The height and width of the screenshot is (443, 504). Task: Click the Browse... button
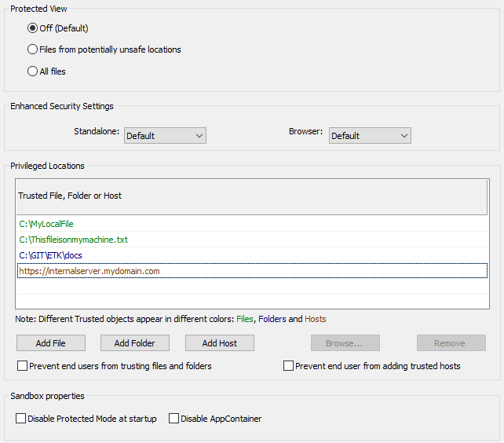click(345, 343)
